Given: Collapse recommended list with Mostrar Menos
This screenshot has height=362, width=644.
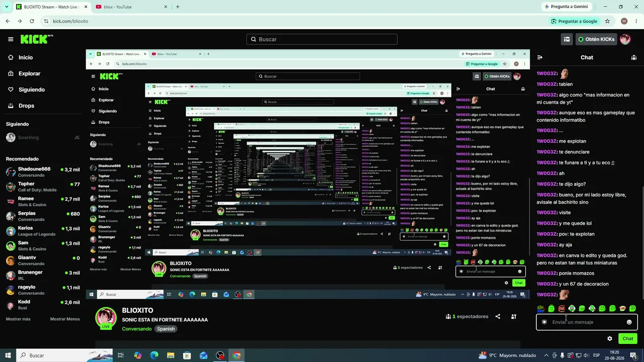Looking at the screenshot, I should pos(65,319).
